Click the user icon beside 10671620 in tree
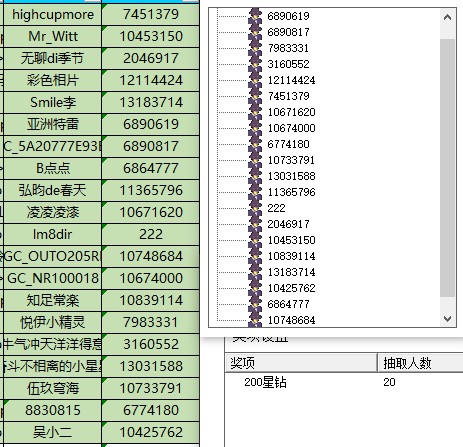 (x=255, y=112)
